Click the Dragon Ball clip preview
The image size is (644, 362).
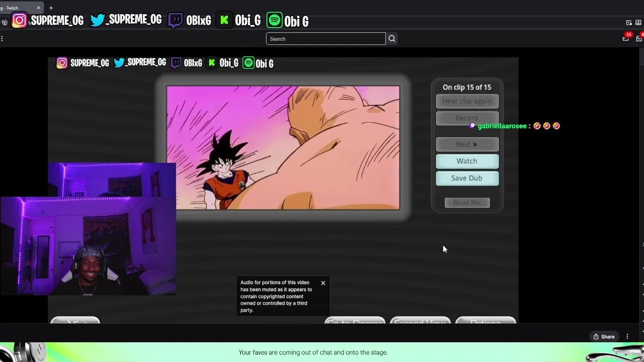pyautogui.click(x=283, y=147)
